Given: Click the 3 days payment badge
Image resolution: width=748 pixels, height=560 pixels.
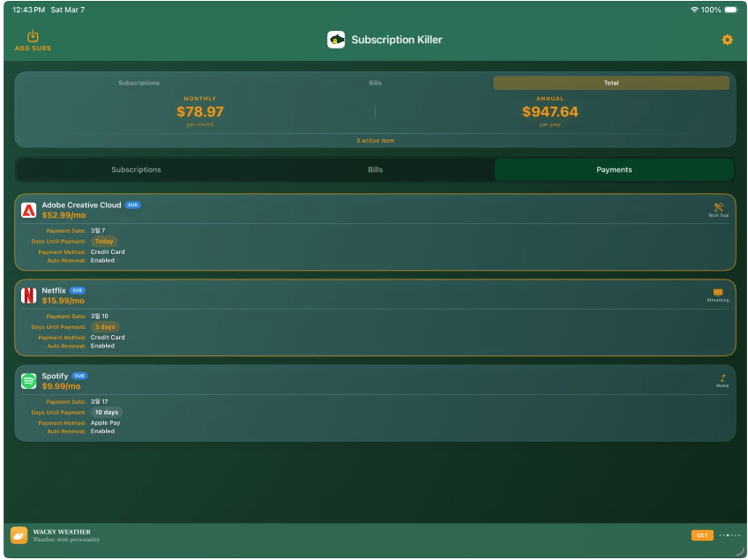Looking at the screenshot, I should click(x=105, y=326).
